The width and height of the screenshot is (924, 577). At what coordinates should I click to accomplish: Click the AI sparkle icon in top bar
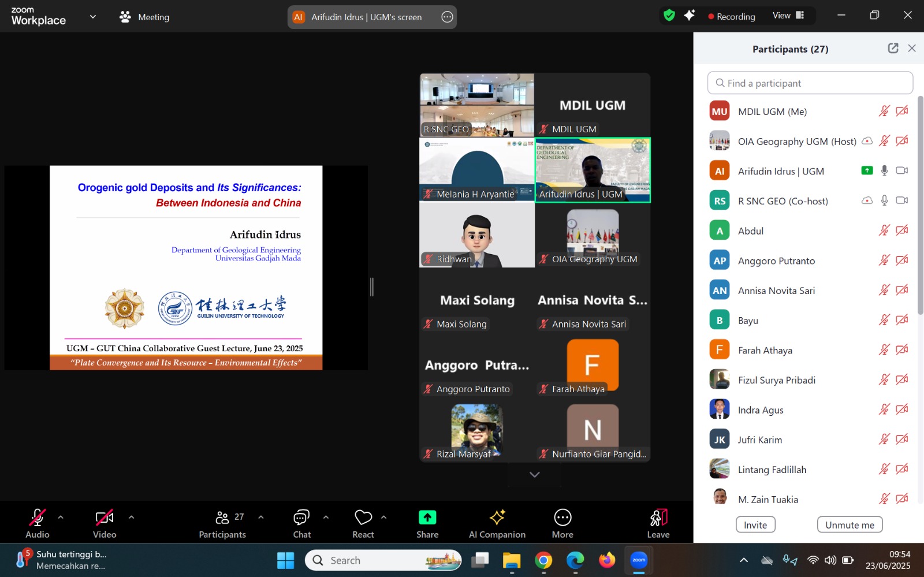pyautogui.click(x=689, y=16)
